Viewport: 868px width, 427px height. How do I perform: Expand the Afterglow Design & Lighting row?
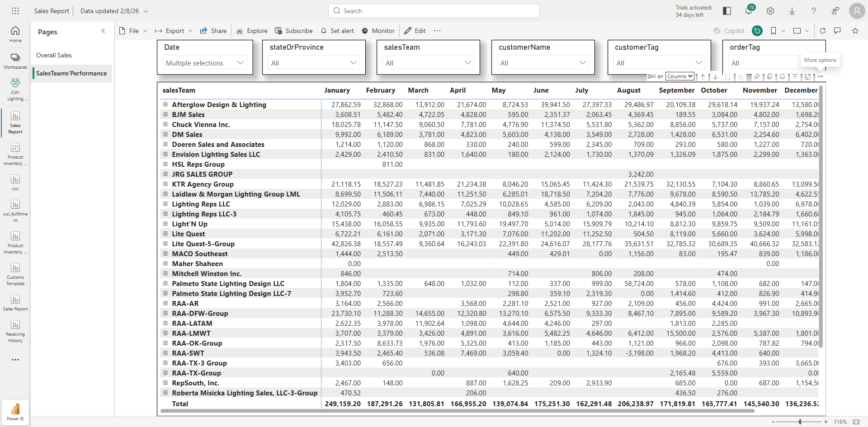click(x=165, y=104)
